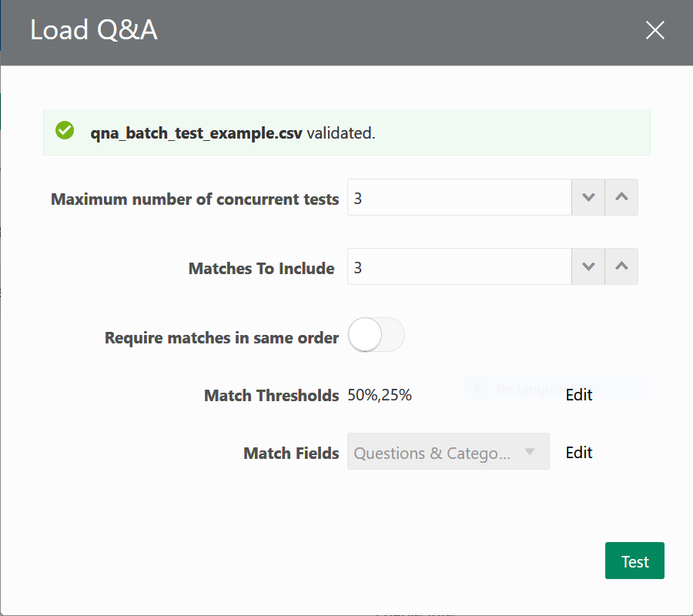Increase the Matches To Include value
The height and width of the screenshot is (616, 693).
point(621,266)
